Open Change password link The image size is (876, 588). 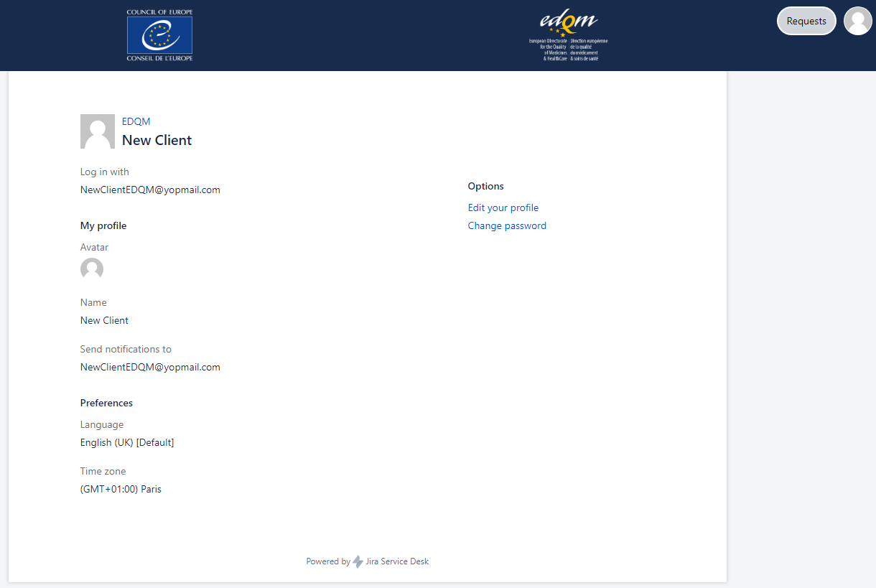pyautogui.click(x=507, y=225)
